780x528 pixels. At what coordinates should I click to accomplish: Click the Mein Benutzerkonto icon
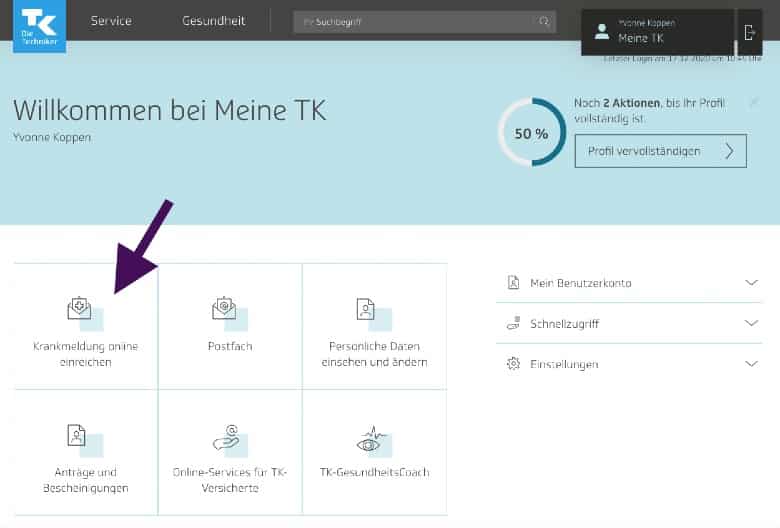[x=513, y=282]
